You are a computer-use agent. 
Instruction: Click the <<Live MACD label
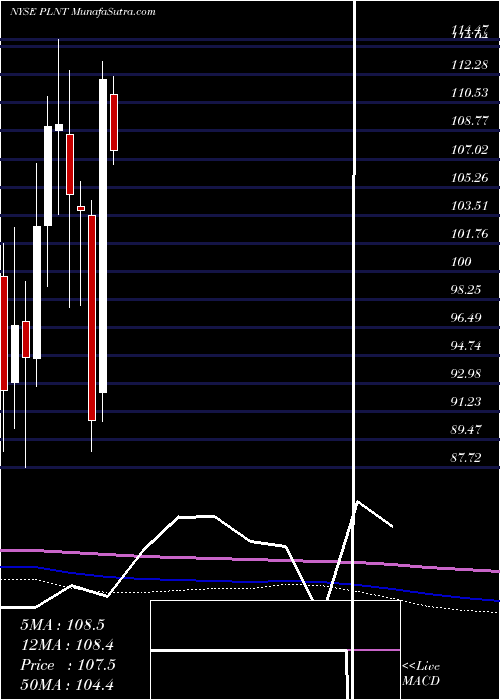421,673
